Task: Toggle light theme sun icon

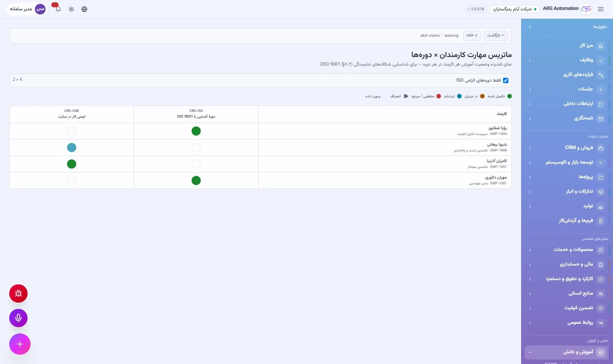Action: point(71,9)
